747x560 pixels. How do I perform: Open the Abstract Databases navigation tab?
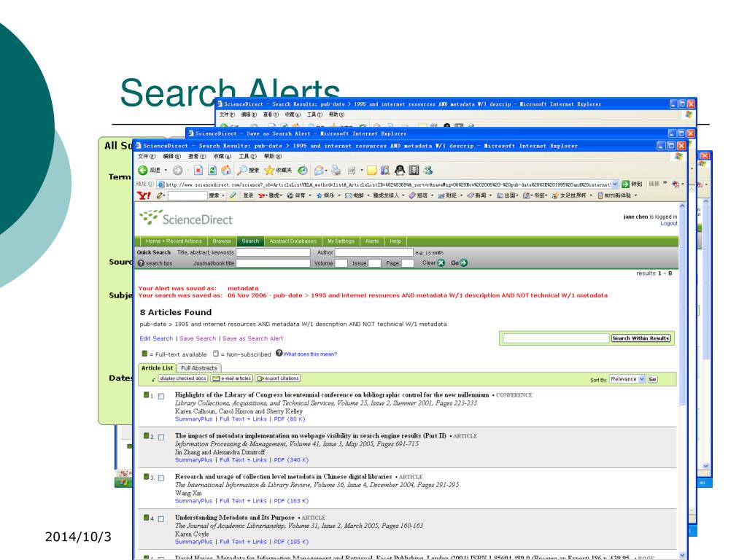[x=293, y=241]
